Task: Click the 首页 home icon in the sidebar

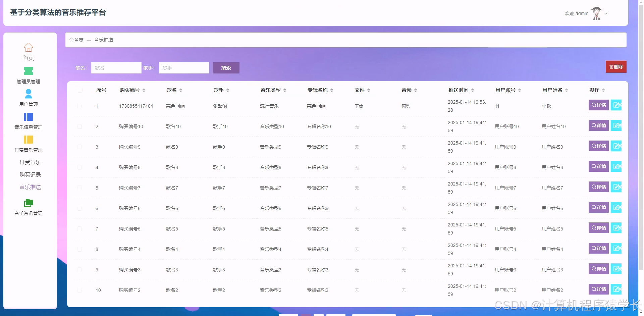Action: 28,47
